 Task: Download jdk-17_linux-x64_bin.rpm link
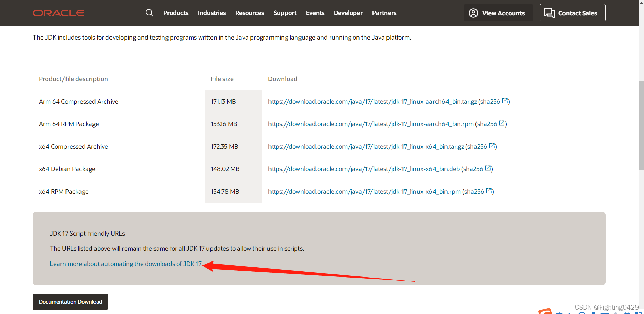364,192
